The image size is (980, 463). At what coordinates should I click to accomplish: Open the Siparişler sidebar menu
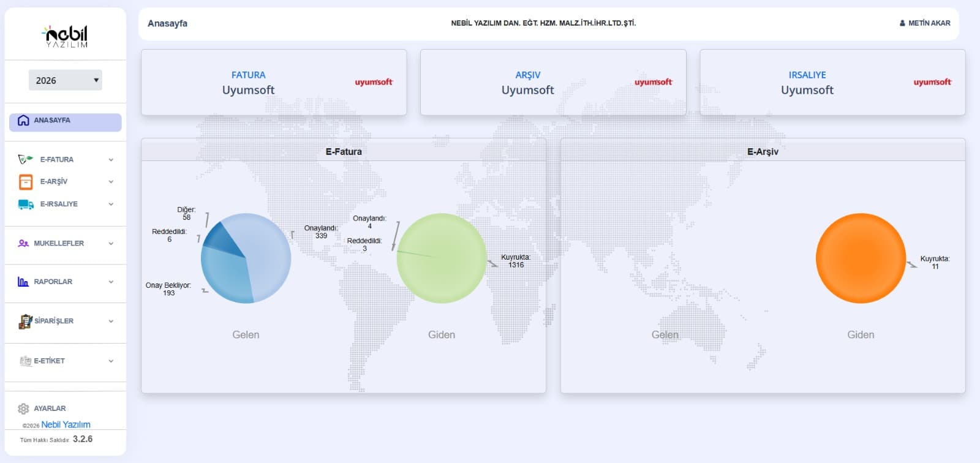(66, 321)
